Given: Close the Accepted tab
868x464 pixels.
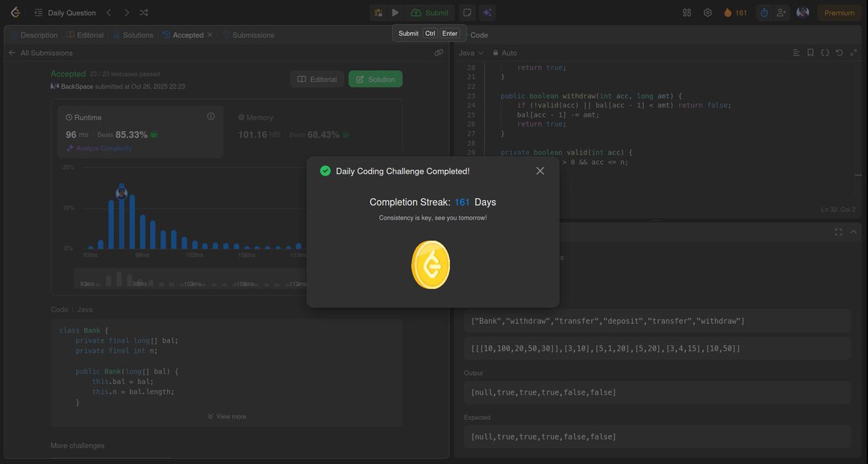Looking at the screenshot, I should pos(210,35).
